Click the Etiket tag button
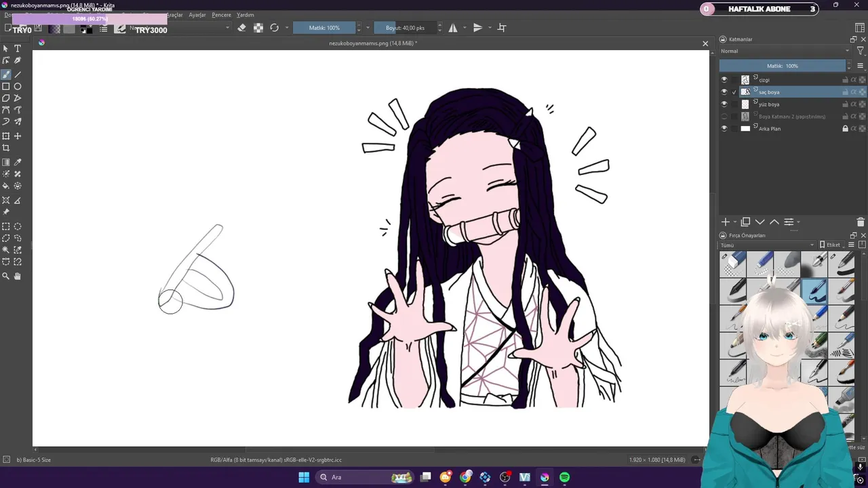 pyautogui.click(x=831, y=245)
